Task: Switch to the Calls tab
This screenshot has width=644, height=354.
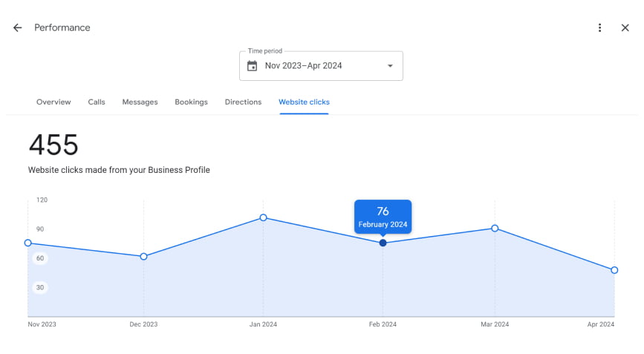Action: 97,102
